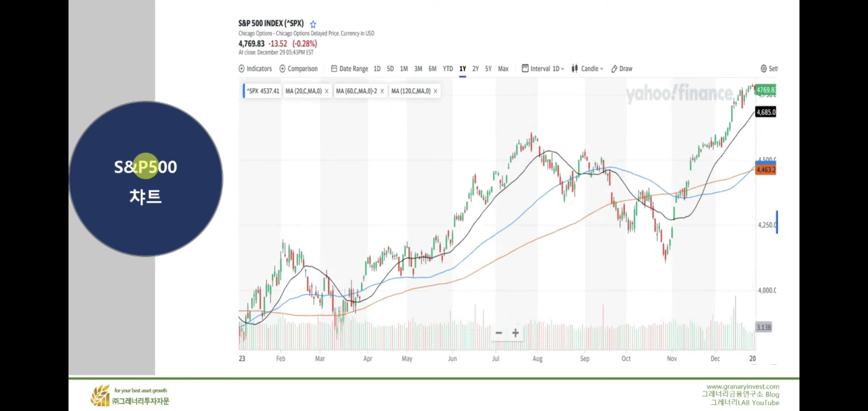
Task: Select the 1D range
Action: pos(377,68)
